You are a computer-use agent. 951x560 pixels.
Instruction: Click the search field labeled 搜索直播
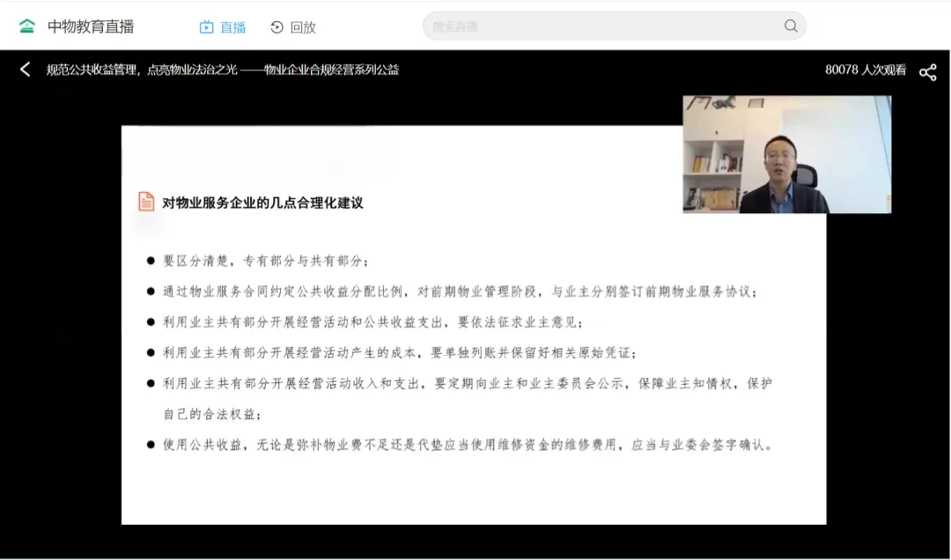point(572,26)
